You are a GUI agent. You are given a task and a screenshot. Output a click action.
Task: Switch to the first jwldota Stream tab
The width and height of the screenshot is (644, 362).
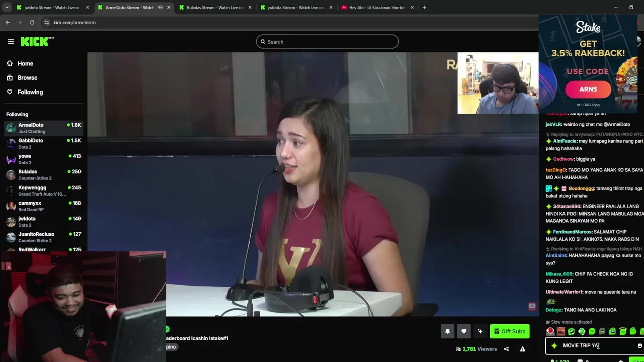[x=52, y=7]
